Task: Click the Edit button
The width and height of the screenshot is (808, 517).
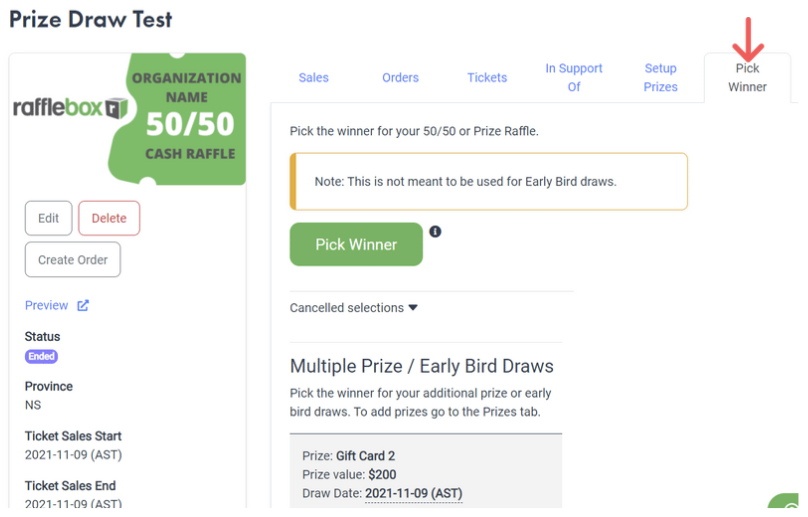Action: [48, 218]
